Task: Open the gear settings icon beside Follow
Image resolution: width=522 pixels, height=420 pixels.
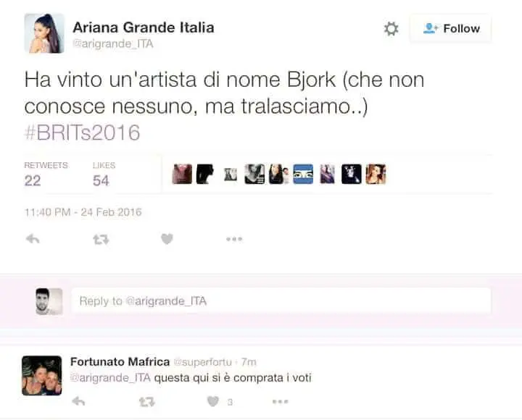Action: [391, 28]
